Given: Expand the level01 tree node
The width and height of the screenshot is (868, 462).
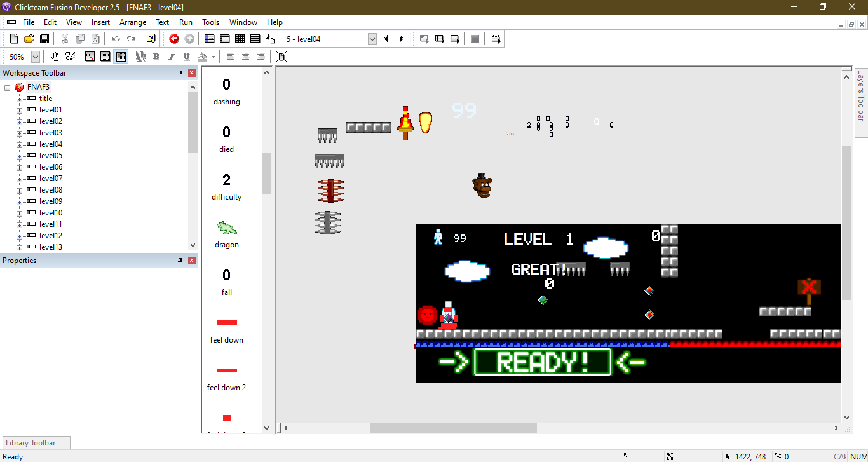Looking at the screenshot, I should coord(19,110).
